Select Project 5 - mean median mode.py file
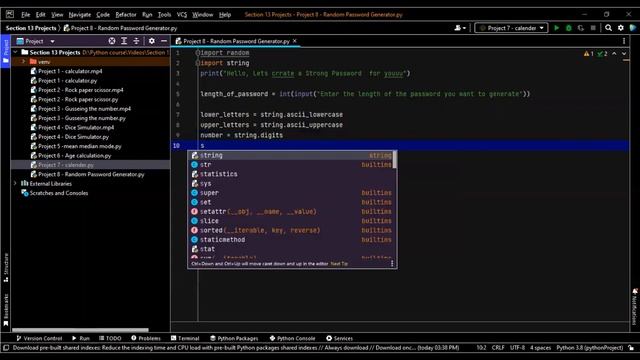The width and height of the screenshot is (640, 360). 79,146
